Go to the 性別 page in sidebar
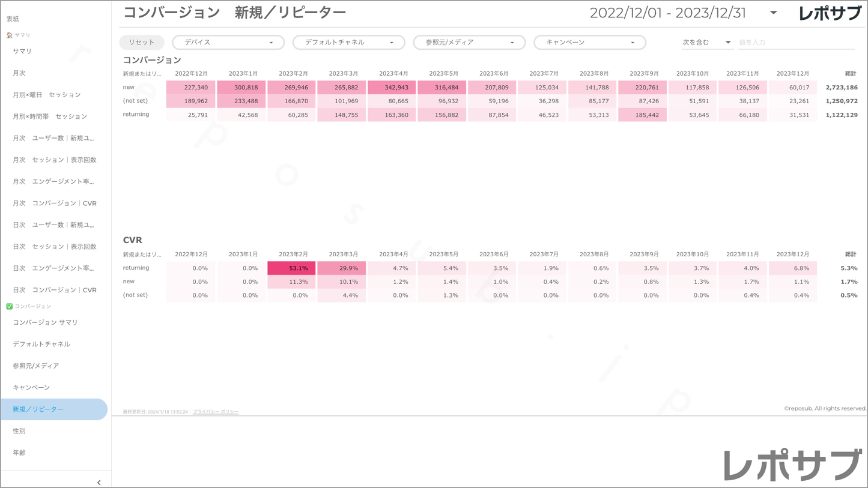The height and width of the screenshot is (488, 868). (19, 431)
